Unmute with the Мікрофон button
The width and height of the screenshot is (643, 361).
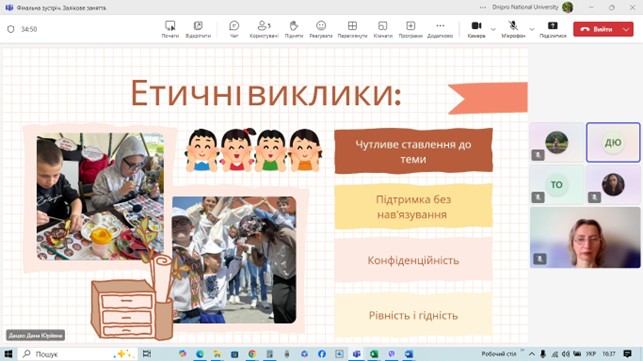click(513, 29)
